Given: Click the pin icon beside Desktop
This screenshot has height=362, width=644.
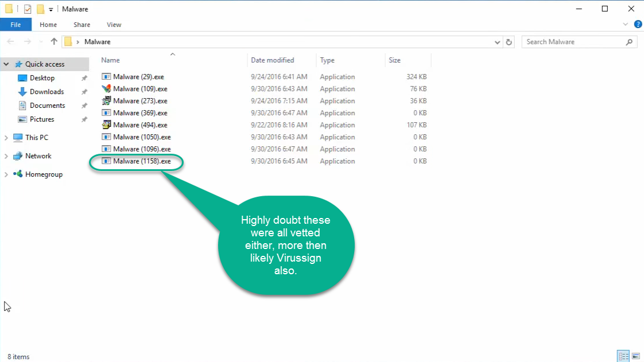Looking at the screenshot, I should (x=84, y=78).
